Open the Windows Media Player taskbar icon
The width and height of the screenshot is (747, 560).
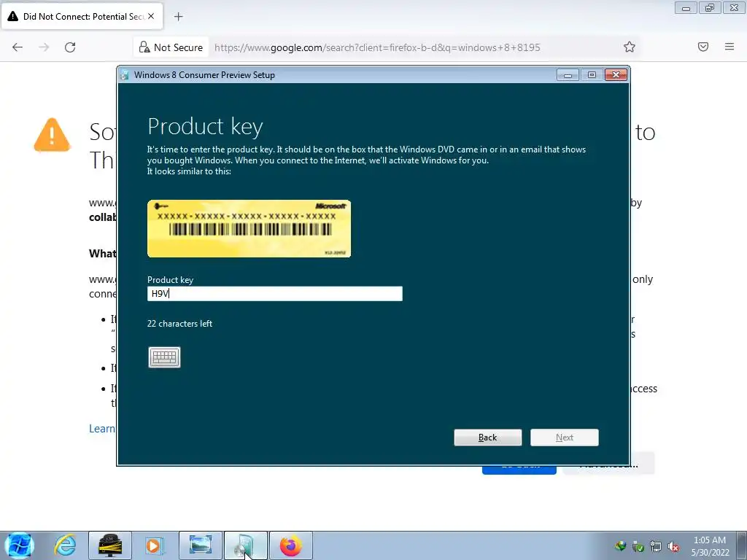154,545
